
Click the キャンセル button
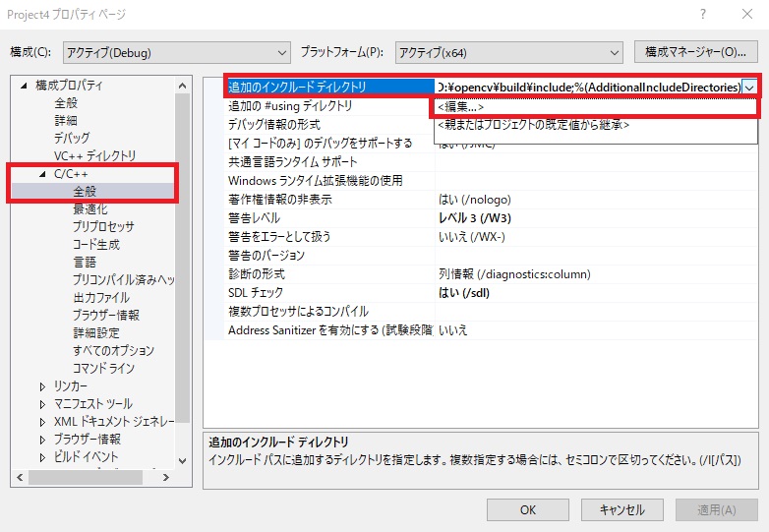621,510
